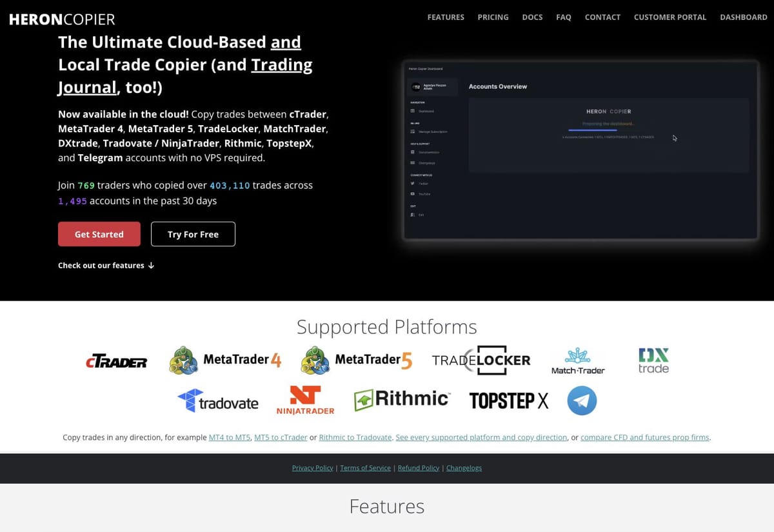The height and width of the screenshot is (532, 774).
Task: Click the Match-Trader logo
Action: 578,361
